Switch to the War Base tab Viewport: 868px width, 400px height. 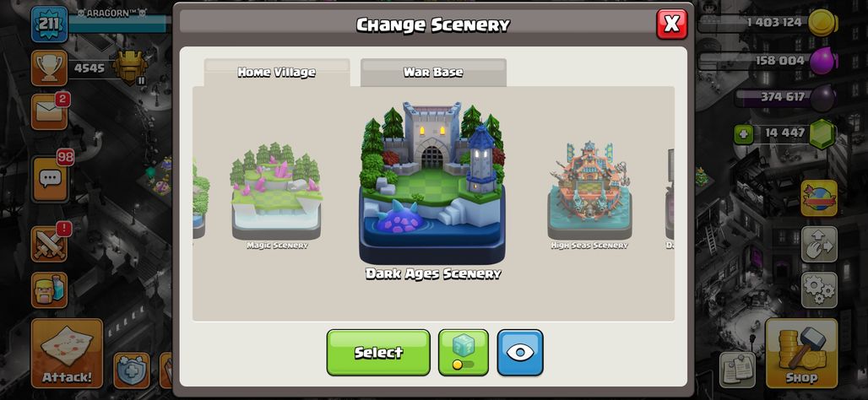point(433,73)
